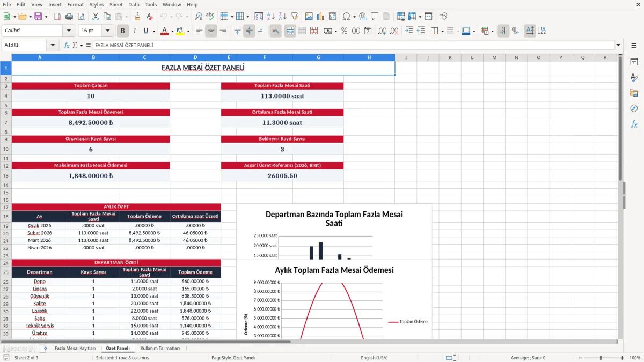
Task: Click Increase Indent icon
Action: click(409, 31)
